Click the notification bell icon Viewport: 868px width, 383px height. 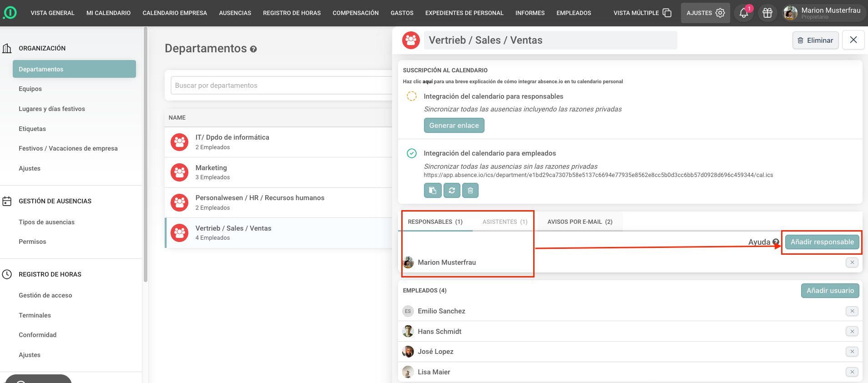(x=744, y=13)
